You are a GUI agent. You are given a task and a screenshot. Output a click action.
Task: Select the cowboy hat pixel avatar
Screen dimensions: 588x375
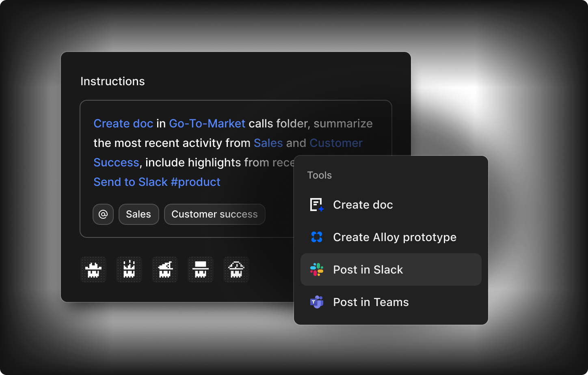tap(93, 269)
